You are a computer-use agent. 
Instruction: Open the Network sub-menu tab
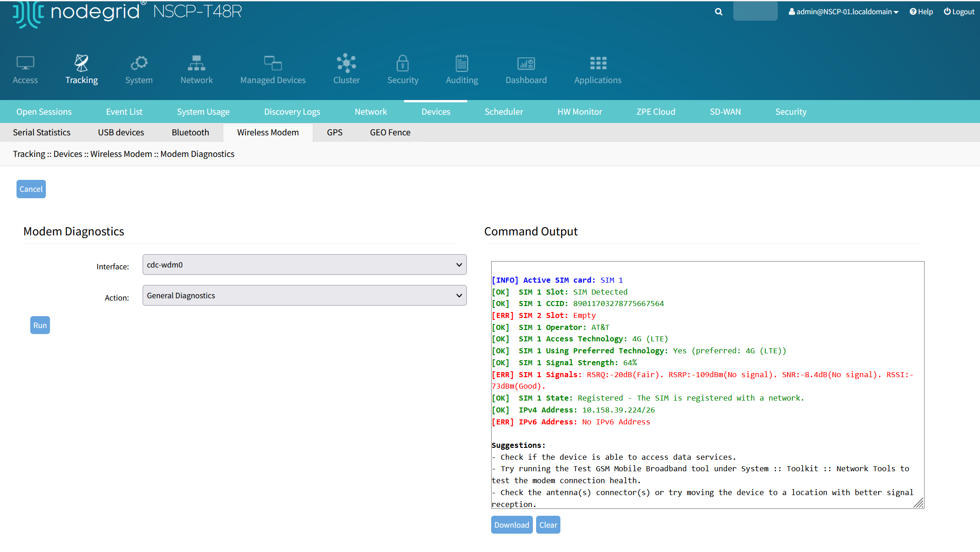(x=371, y=112)
